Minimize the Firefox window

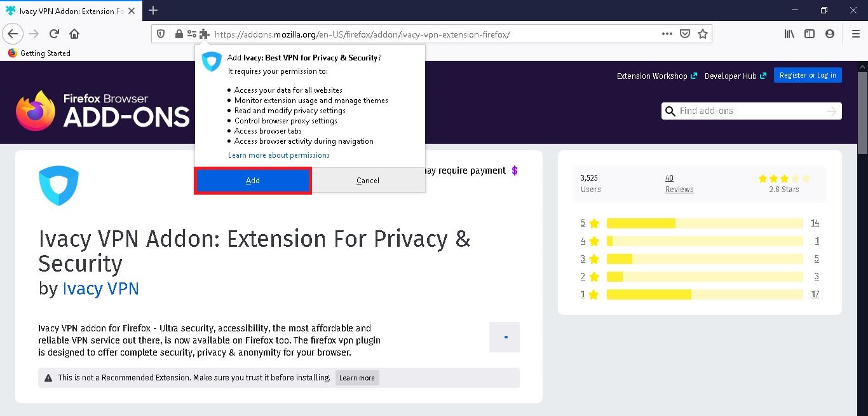795,10
